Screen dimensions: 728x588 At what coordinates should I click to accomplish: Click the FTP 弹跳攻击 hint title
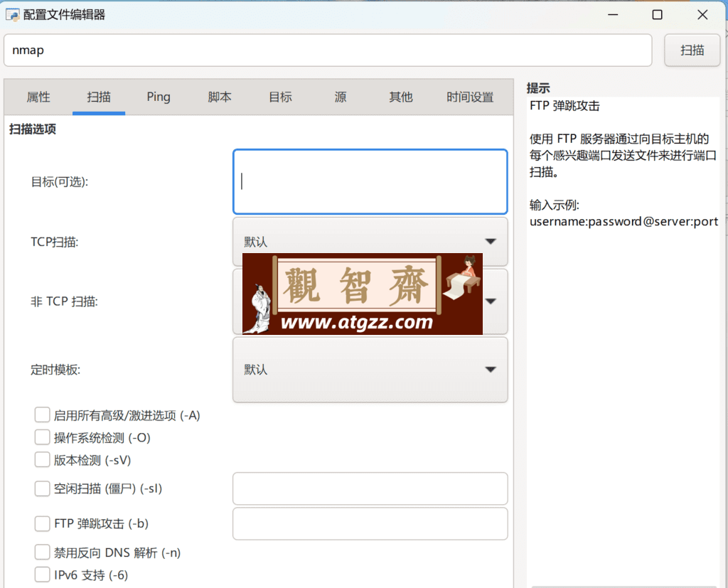pos(564,106)
